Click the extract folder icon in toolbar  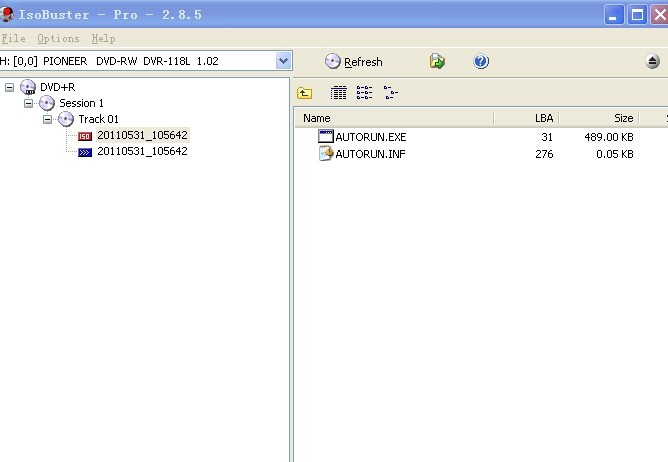(437, 61)
